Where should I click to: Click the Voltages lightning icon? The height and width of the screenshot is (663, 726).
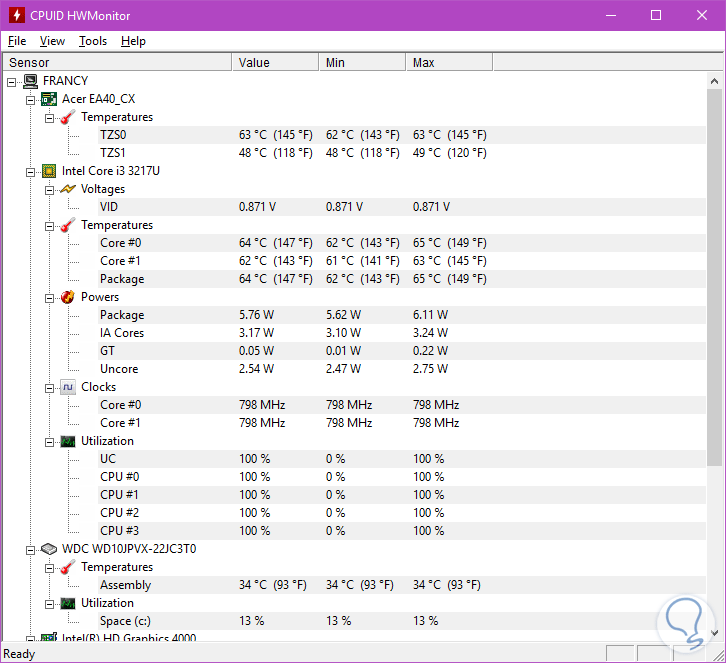(x=68, y=189)
